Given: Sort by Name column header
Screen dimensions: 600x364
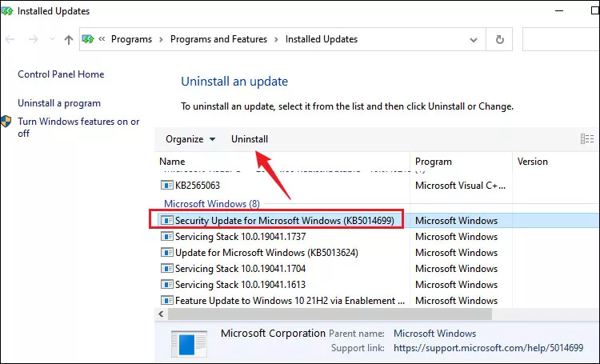Looking at the screenshot, I should click(172, 162).
